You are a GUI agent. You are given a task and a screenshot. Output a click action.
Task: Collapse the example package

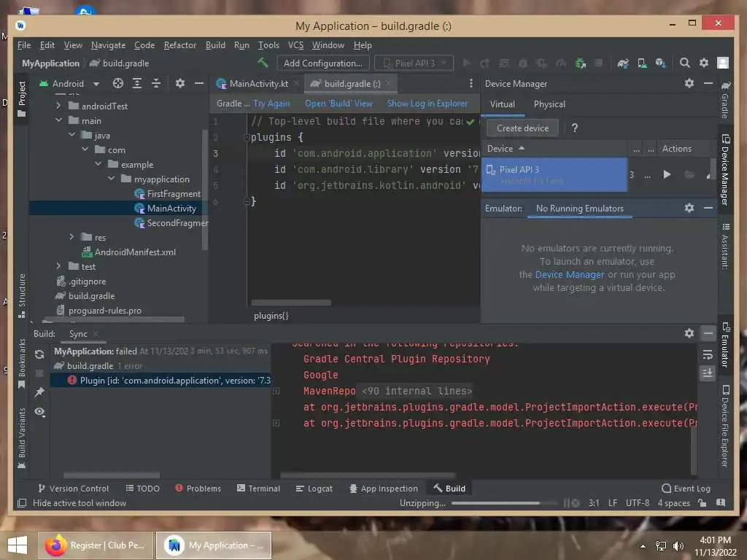pos(98,164)
